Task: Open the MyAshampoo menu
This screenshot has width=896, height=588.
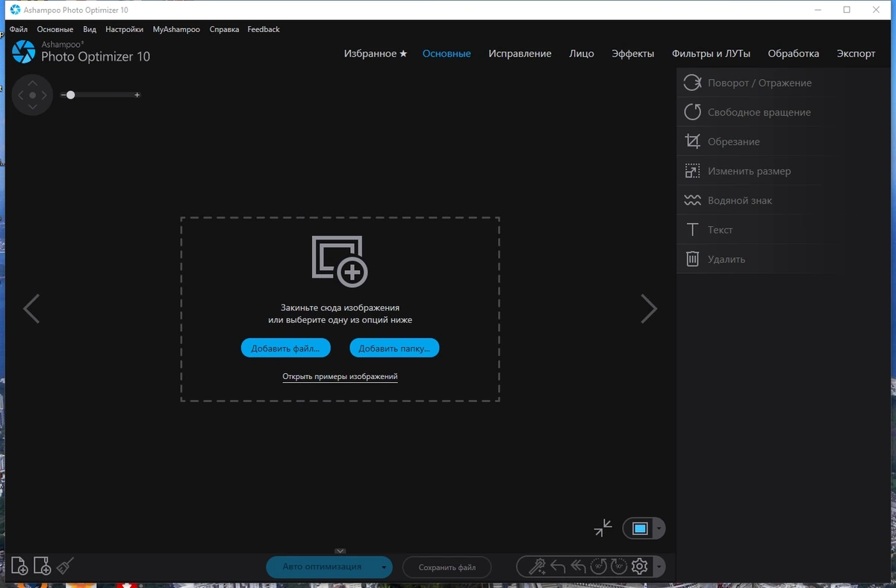Action: point(176,29)
